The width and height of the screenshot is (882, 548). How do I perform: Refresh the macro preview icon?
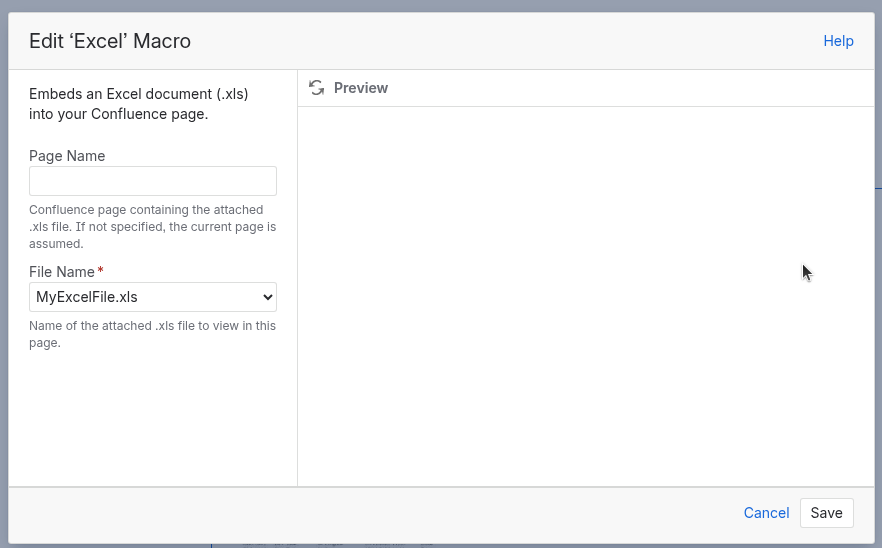(317, 88)
